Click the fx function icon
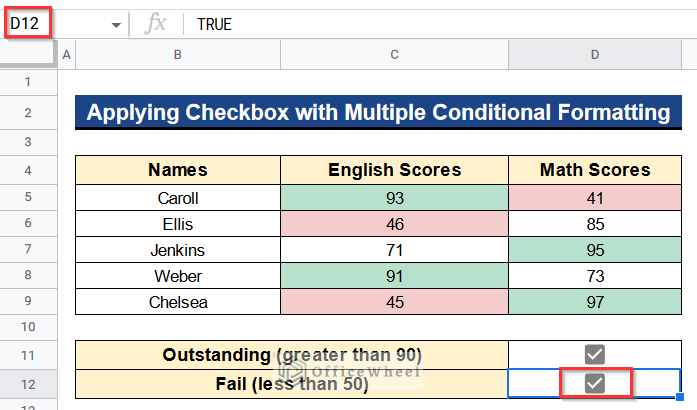 click(155, 24)
